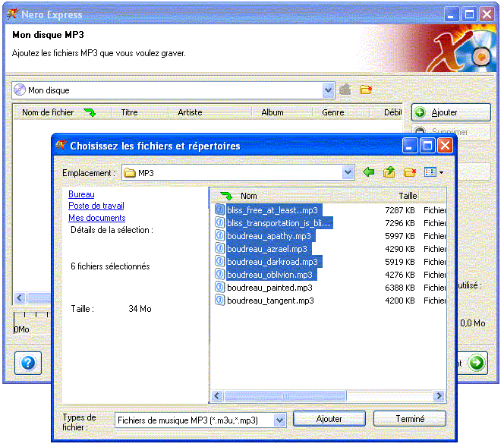This screenshot has width=504, height=447.
Task: Open Bureau link
Action: pyautogui.click(x=81, y=194)
